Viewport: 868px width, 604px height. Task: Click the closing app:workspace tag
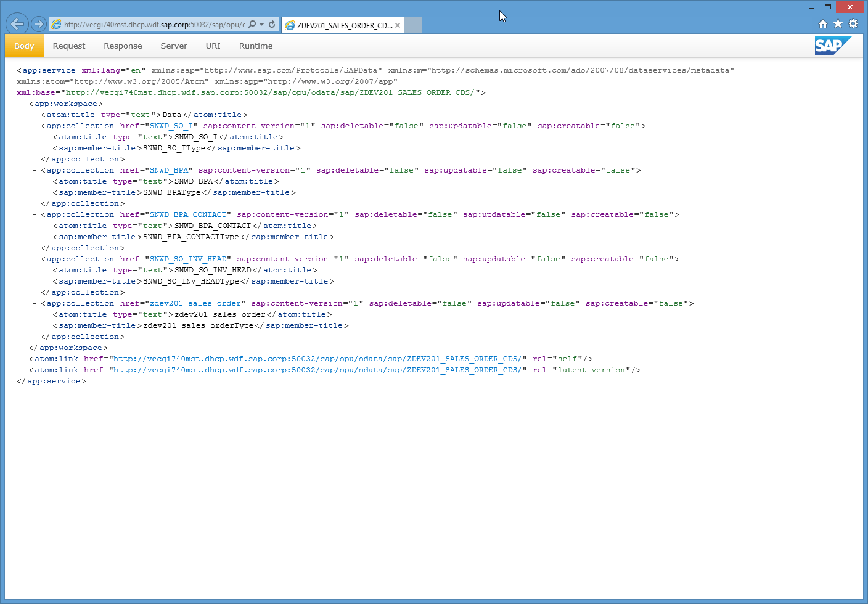pos(68,348)
